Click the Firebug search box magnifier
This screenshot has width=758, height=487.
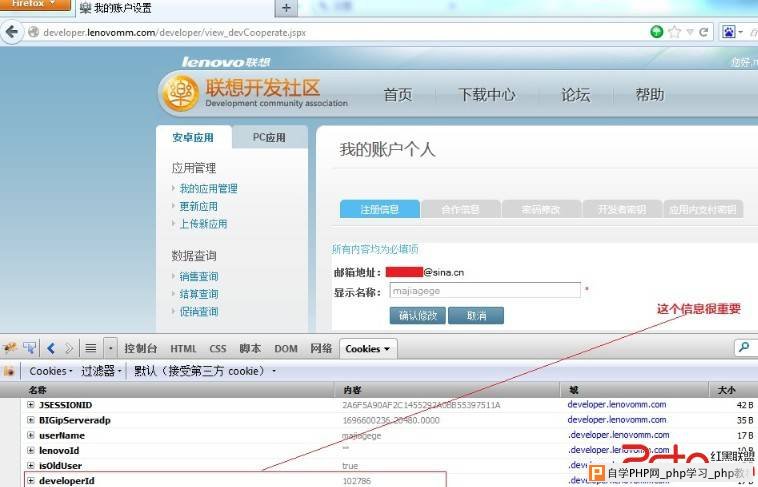click(x=744, y=347)
